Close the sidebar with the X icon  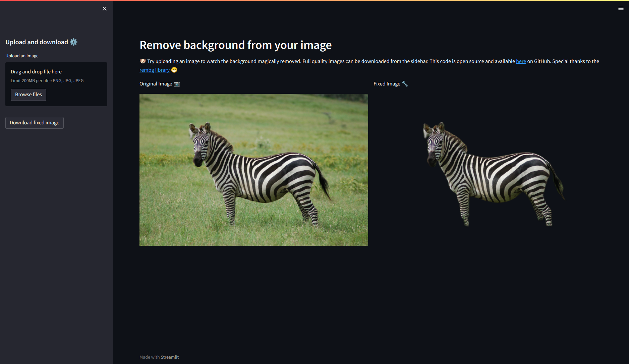[x=105, y=9]
